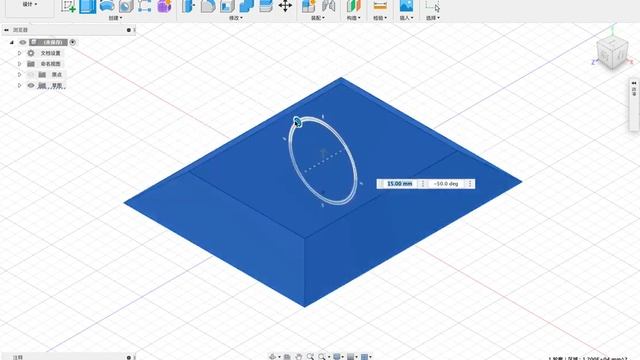Screen dimensions: 640x360
Task: Select the Create Form rectangle icon
Action: click(x=144, y=6)
